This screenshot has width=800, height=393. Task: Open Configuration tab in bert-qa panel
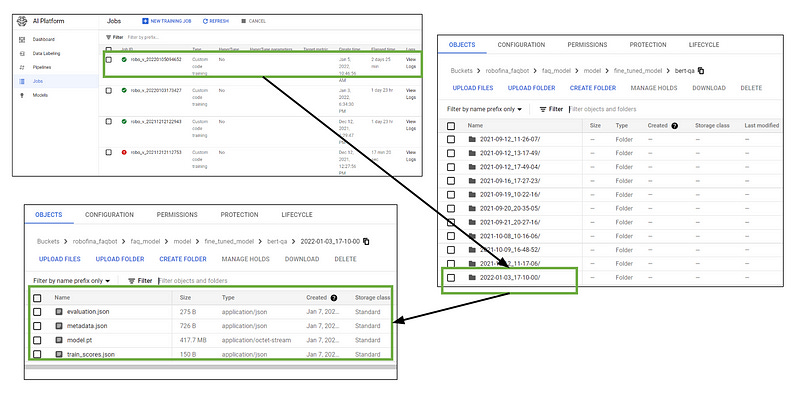click(x=521, y=44)
